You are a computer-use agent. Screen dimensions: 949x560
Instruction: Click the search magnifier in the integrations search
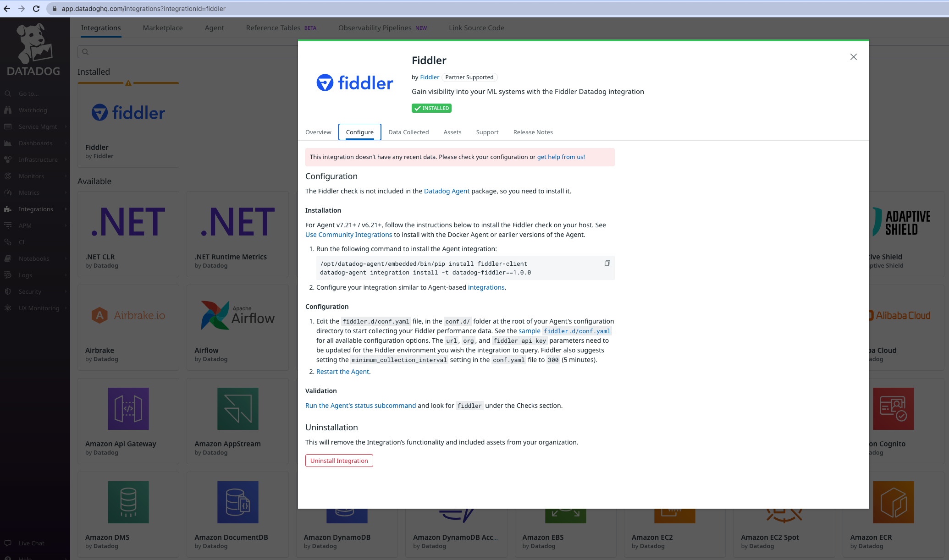click(x=85, y=52)
